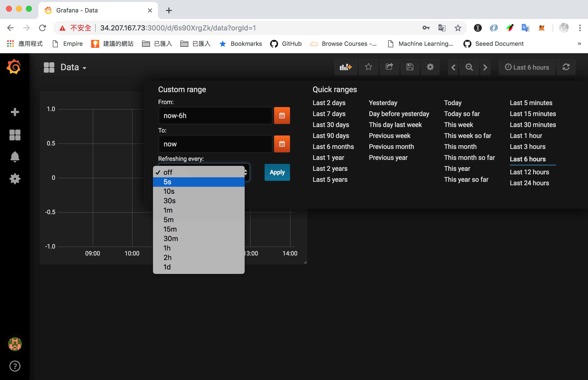
Task: Select 5s refresh interval
Action: click(x=199, y=182)
